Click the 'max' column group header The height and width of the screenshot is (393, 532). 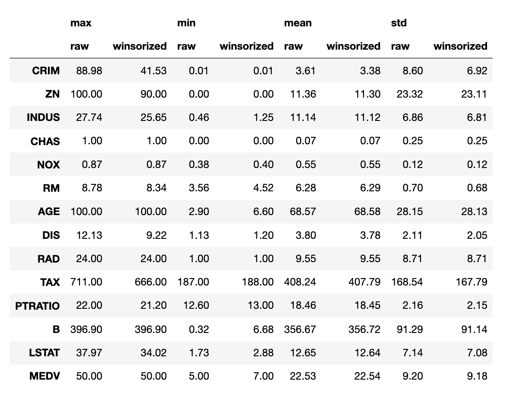[81, 23]
